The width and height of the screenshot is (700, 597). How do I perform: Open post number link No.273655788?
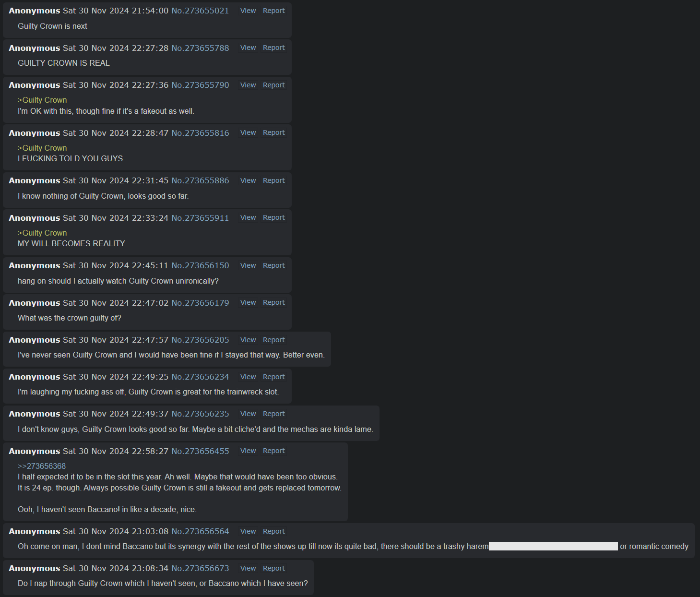point(200,48)
